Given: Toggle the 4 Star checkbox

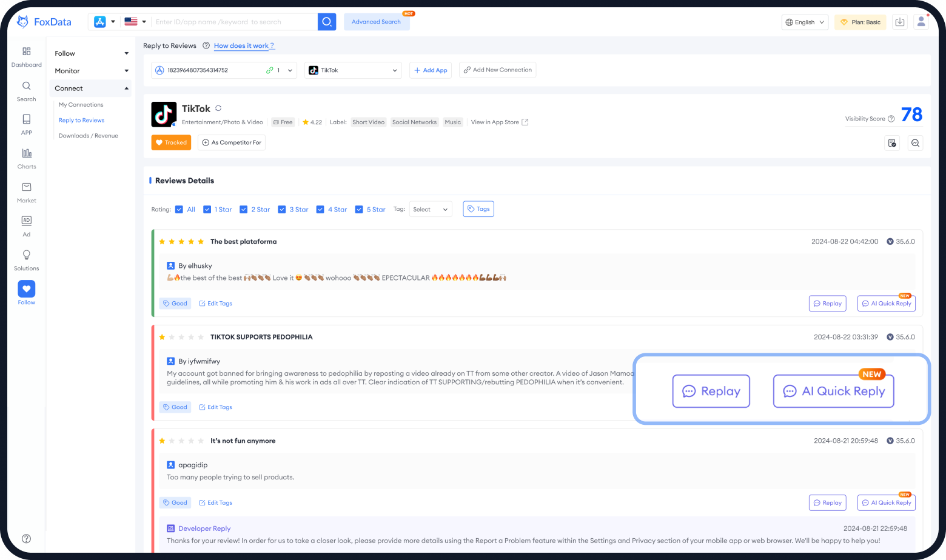Looking at the screenshot, I should coord(320,210).
